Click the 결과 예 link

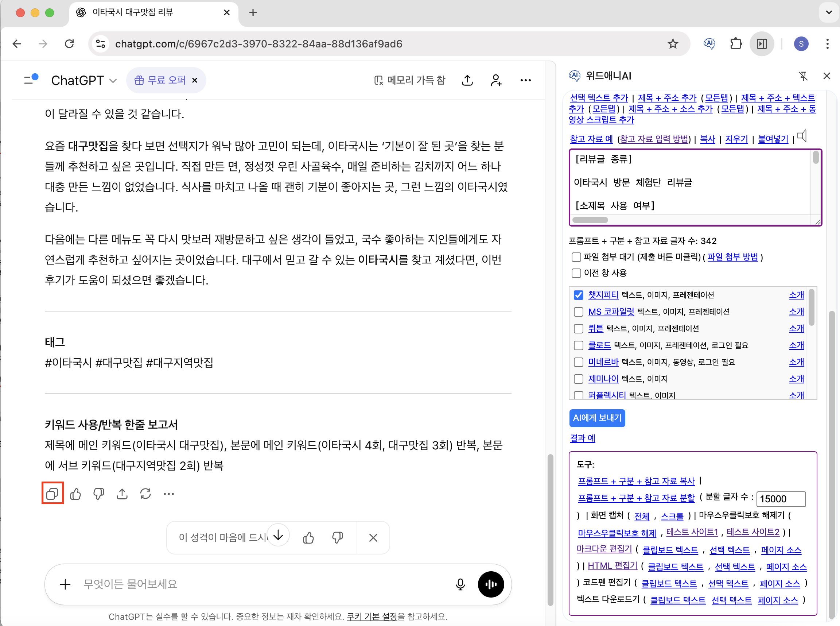tap(583, 438)
